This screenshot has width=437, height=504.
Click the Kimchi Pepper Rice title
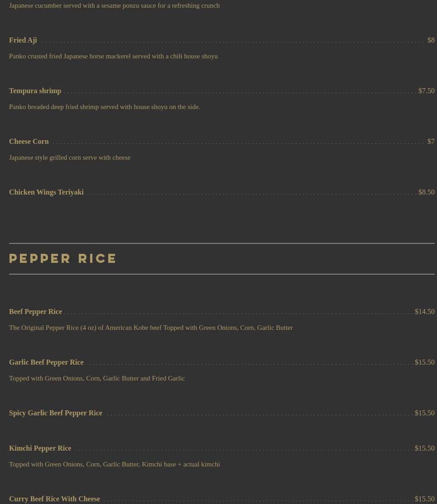40,448
